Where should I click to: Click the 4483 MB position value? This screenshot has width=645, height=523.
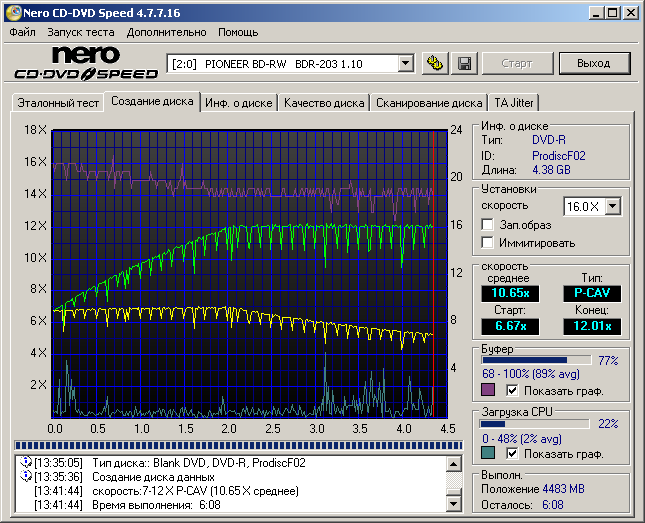(x=563, y=489)
